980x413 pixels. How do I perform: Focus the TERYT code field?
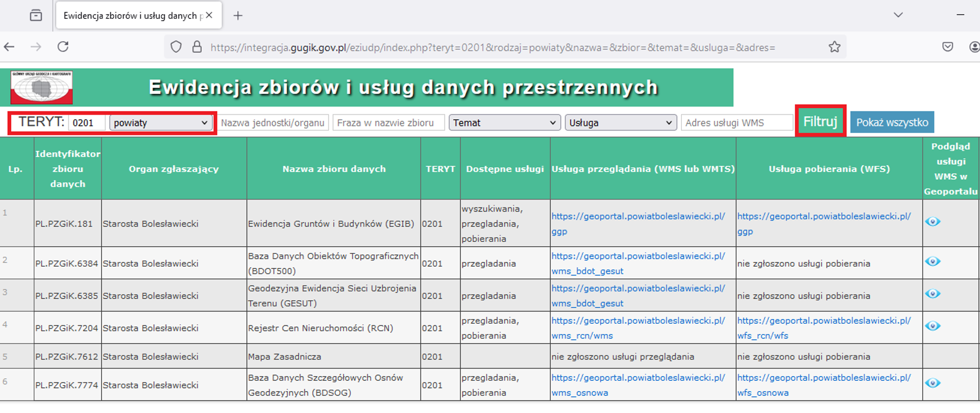point(87,123)
